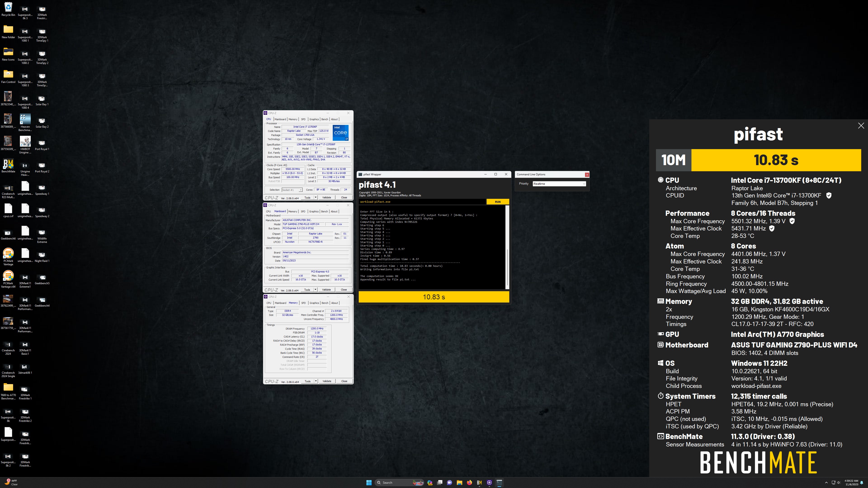This screenshot has width=868, height=488.
Task: Open the Priority Realtime dropdown
Action: pos(559,183)
